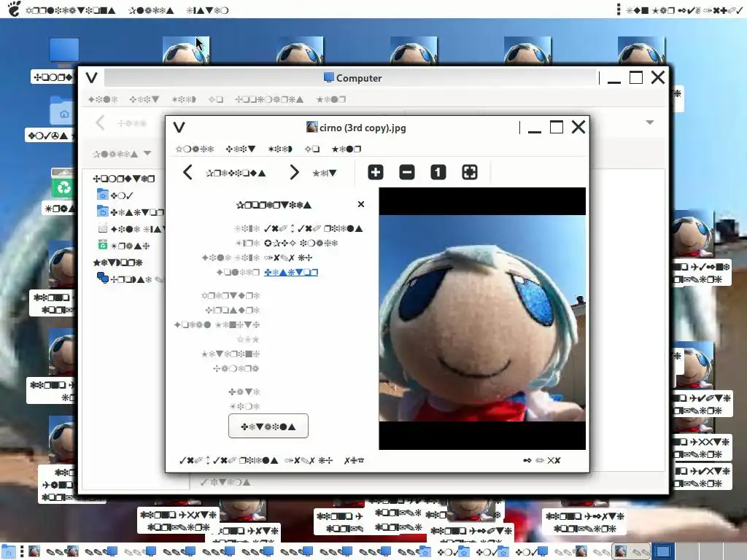The image size is (747, 560).
Task: Fit image to window with best-fit icon
Action: click(470, 172)
